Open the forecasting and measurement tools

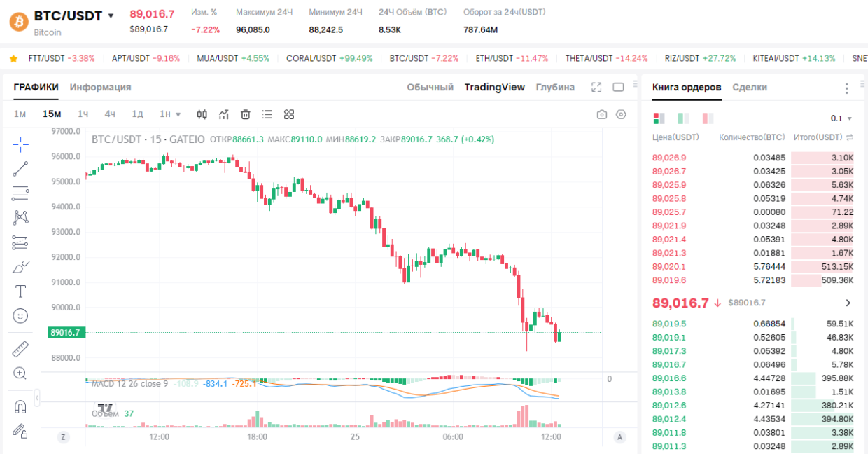tap(20, 242)
